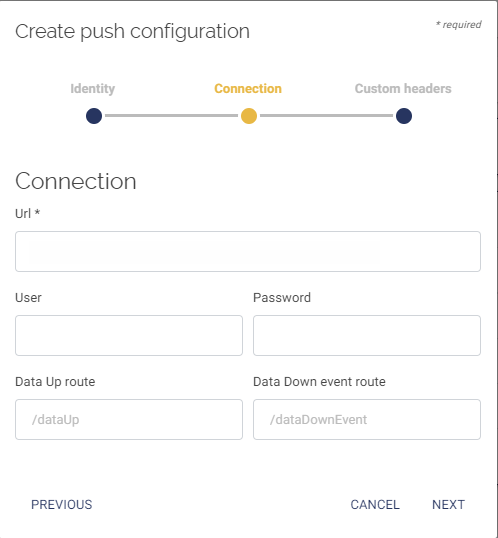Click the "* required" note text

pos(459,25)
